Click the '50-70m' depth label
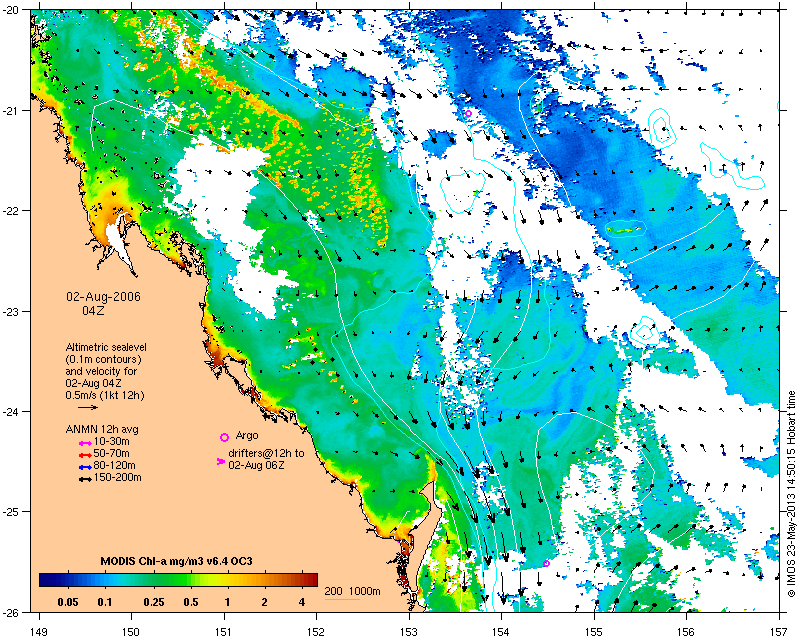Viewport: 800px width, 640px height. point(111,454)
